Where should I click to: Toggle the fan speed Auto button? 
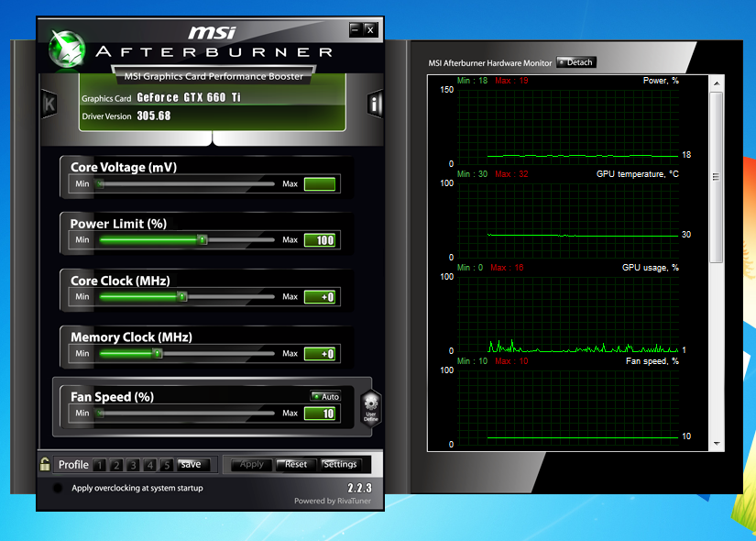[325, 396]
